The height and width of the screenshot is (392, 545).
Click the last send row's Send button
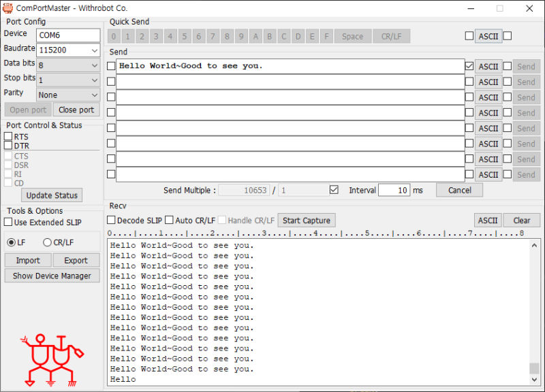pyautogui.click(x=526, y=175)
